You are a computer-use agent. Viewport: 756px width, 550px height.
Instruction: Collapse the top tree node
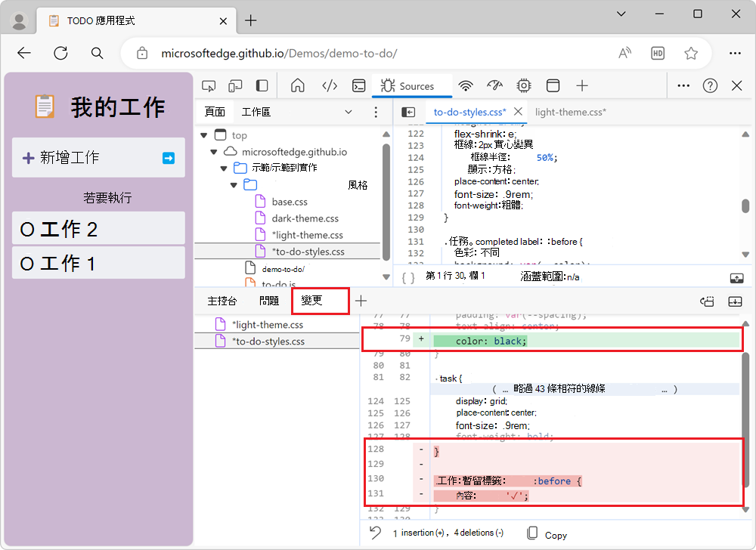click(x=204, y=135)
